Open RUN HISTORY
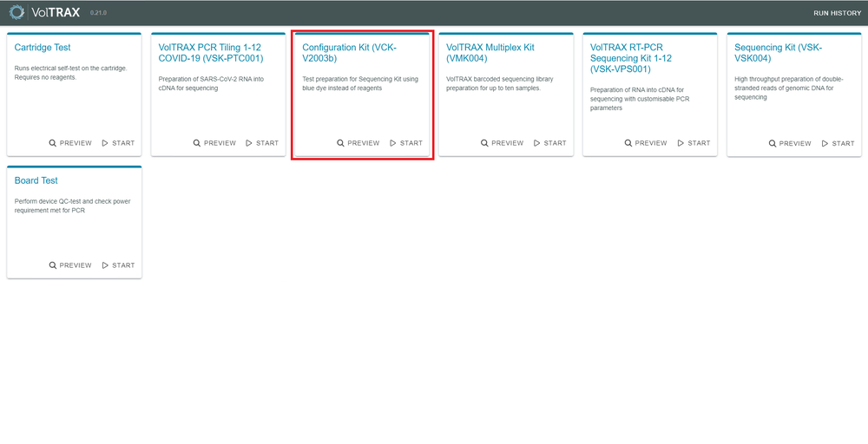Image resolution: width=868 pixels, height=444 pixels. (x=837, y=13)
